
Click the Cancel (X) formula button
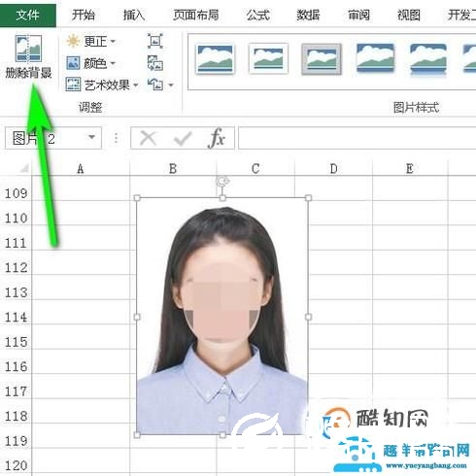click(148, 138)
